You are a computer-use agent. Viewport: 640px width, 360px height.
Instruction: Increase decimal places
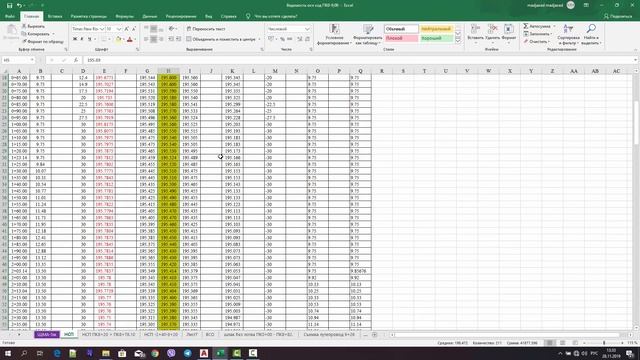(x=300, y=39)
